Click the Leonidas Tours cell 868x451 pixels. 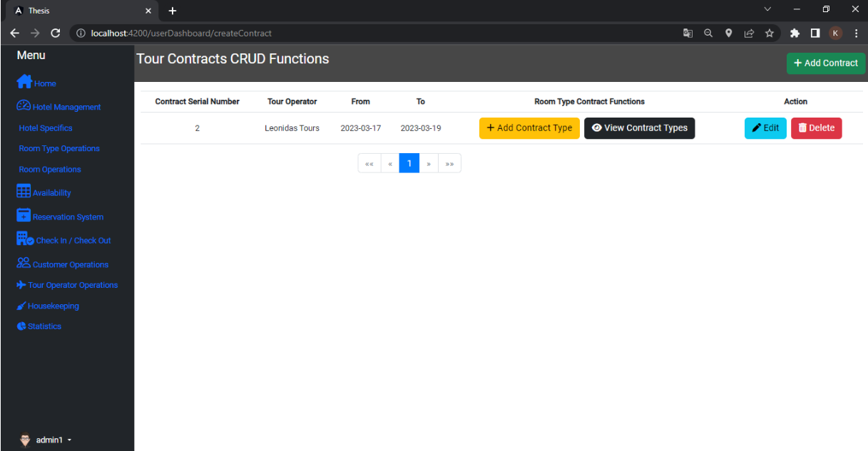(x=292, y=128)
